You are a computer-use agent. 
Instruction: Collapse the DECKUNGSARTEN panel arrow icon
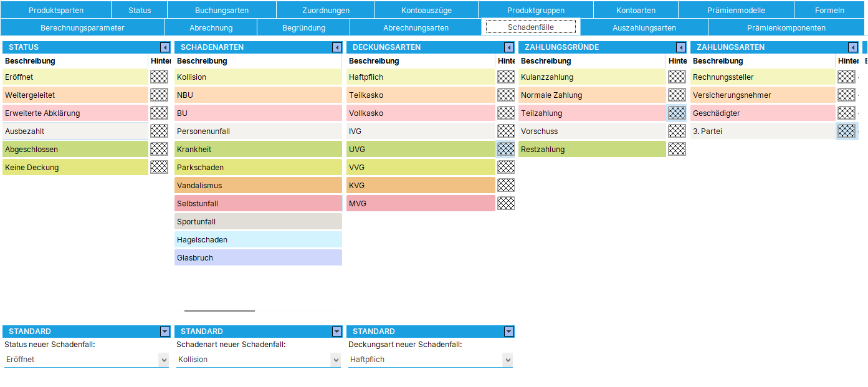click(509, 47)
